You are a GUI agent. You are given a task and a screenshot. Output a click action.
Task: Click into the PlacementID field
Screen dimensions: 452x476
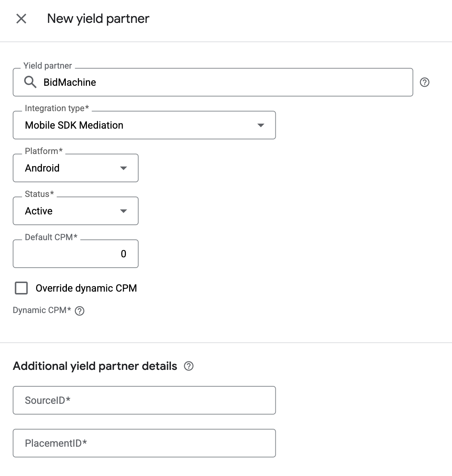coord(144,443)
